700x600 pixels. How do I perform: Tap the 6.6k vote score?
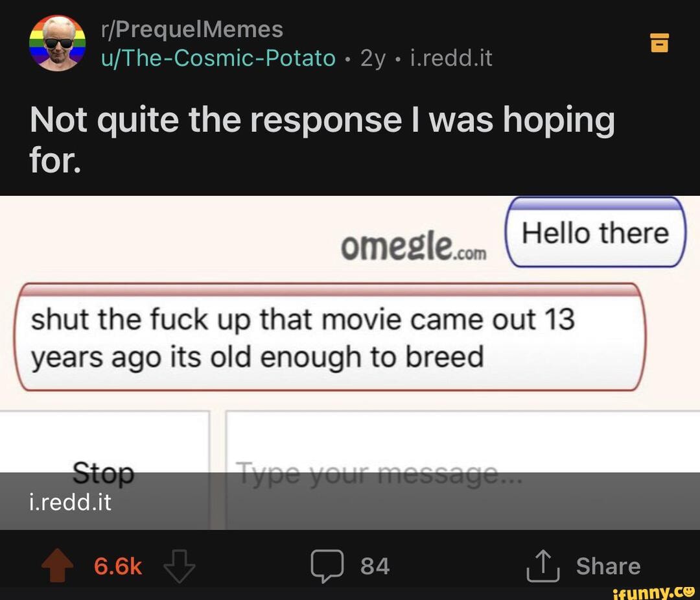point(118,566)
